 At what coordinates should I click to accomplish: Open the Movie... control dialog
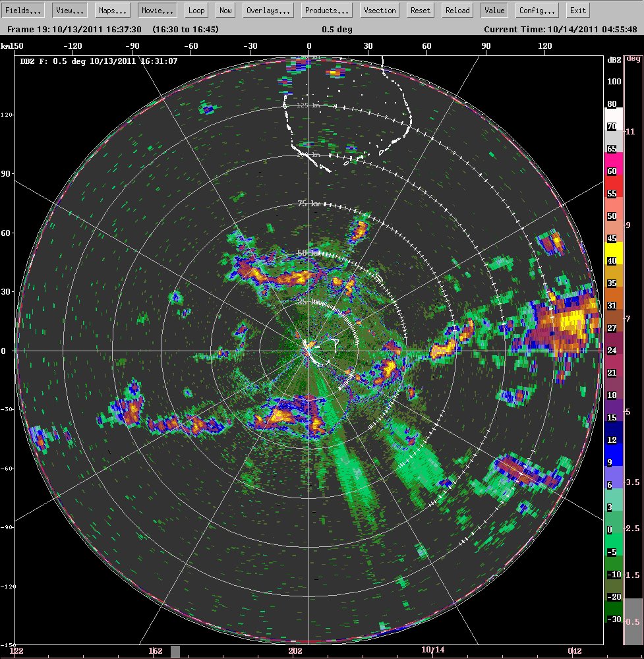click(158, 11)
